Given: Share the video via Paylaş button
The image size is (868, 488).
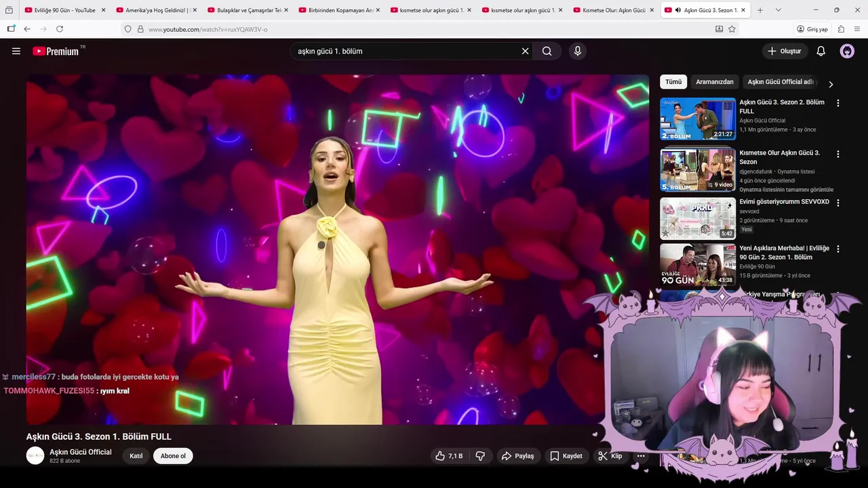Looking at the screenshot, I should point(517,456).
